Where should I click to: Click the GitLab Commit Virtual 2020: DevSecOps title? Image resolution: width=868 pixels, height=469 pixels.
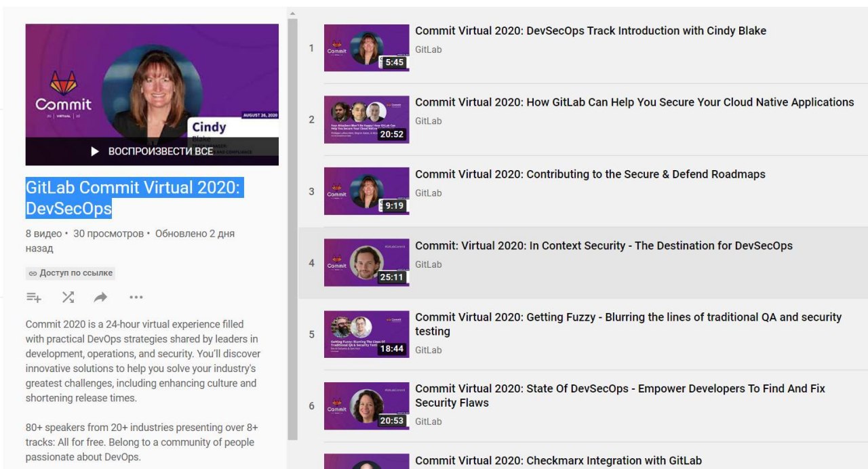(134, 198)
